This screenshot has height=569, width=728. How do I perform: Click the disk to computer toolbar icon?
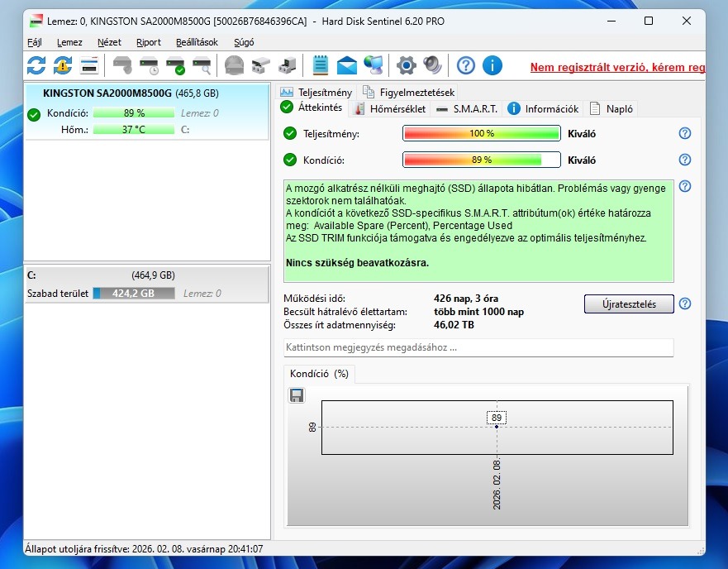288,65
